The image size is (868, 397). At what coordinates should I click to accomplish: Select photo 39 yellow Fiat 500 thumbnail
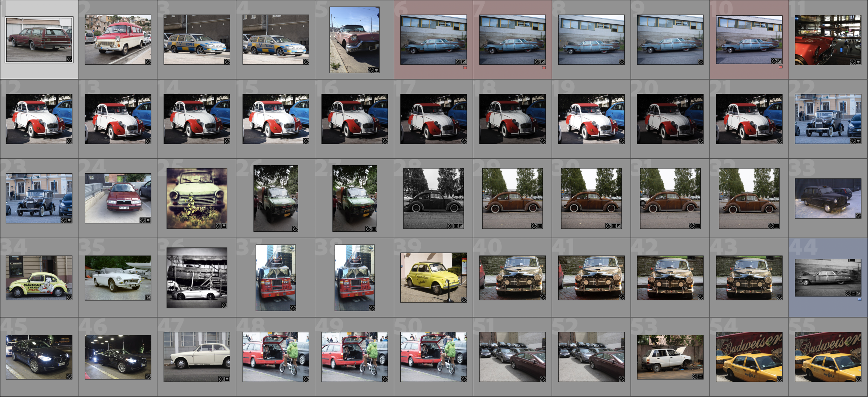click(433, 278)
